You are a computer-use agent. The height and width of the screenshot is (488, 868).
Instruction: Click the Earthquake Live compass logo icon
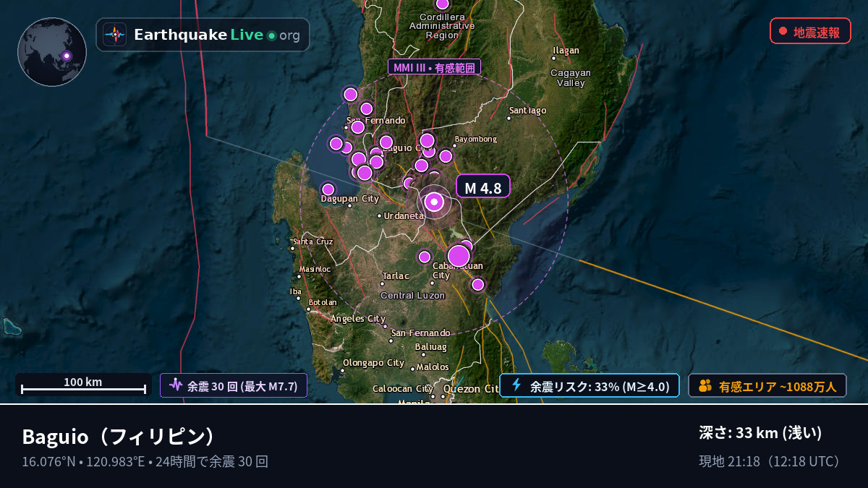(114, 35)
